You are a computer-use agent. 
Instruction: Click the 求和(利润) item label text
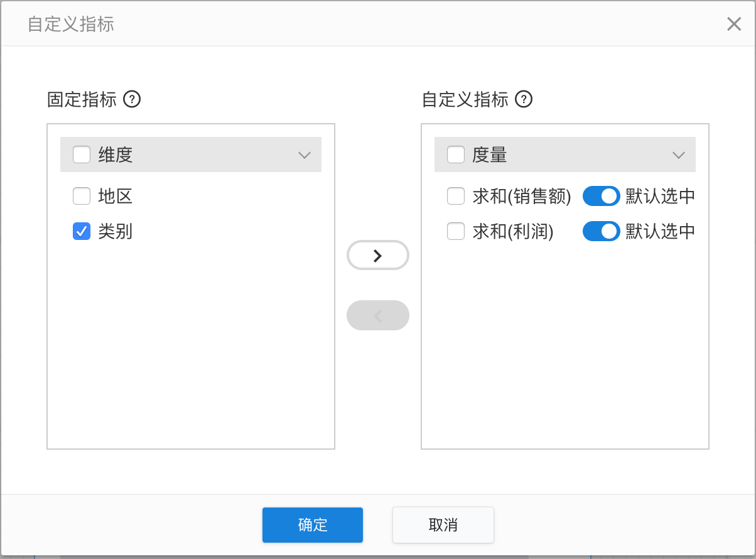513,232
